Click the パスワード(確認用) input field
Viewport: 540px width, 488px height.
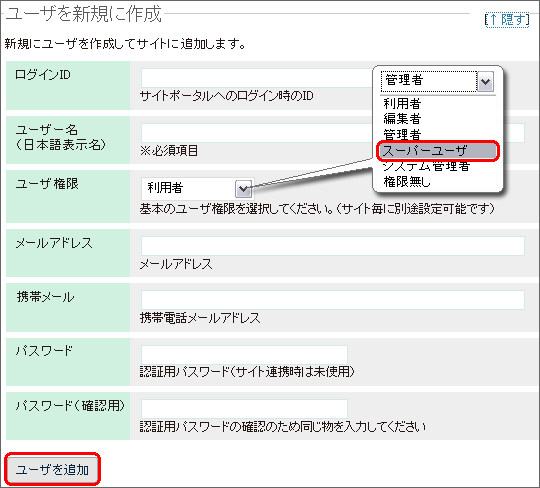(x=244, y=409)
